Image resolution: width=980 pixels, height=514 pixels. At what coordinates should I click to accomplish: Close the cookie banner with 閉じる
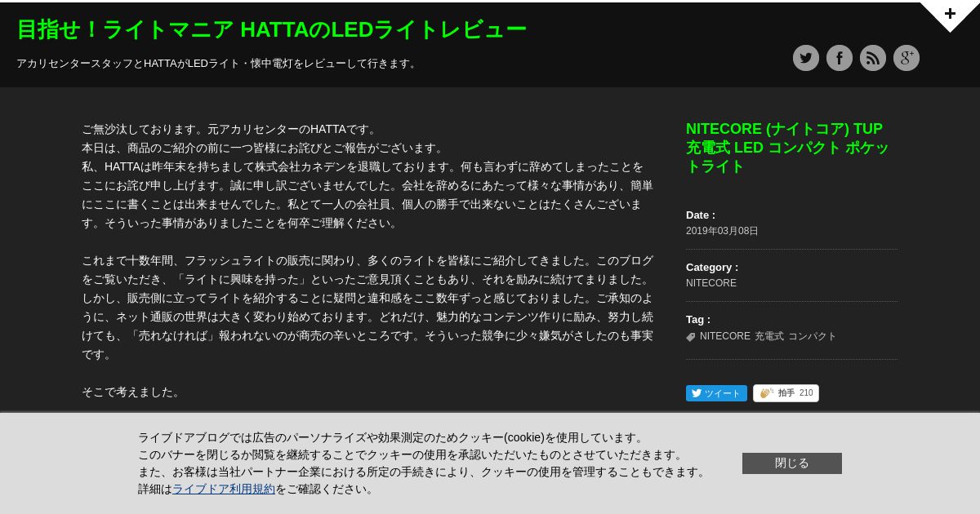791,463
